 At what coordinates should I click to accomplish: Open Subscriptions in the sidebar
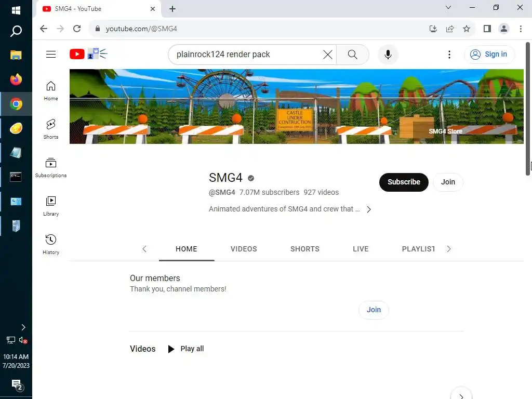click(x=51, y=168)
